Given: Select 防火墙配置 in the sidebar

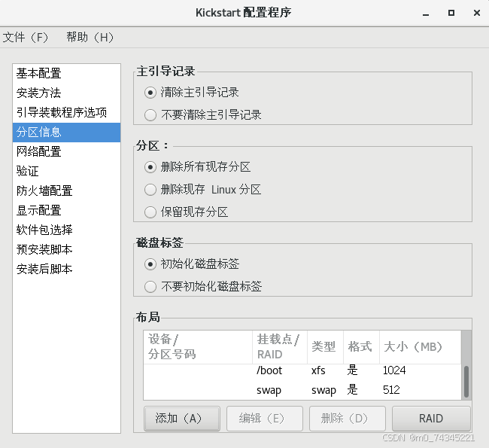Looking at the screenshot, I should pos(66,190).
